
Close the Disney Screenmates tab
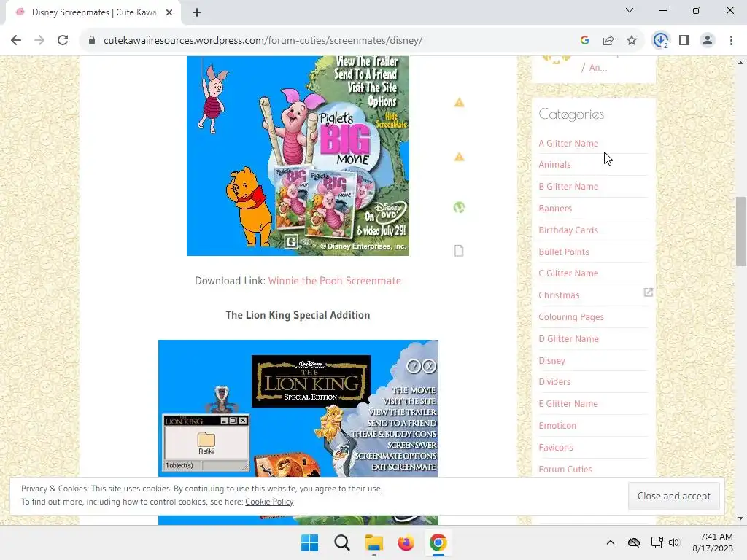click(x=169, y=12)
